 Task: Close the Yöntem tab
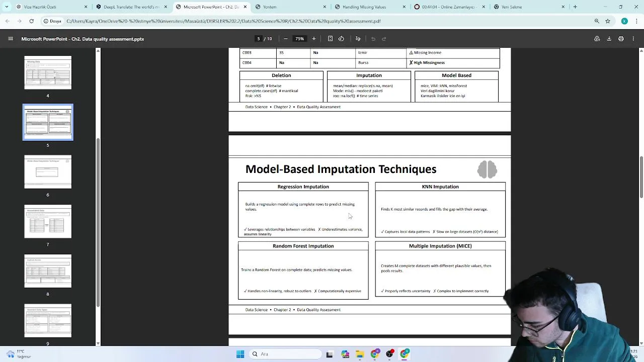click(325, 7)
